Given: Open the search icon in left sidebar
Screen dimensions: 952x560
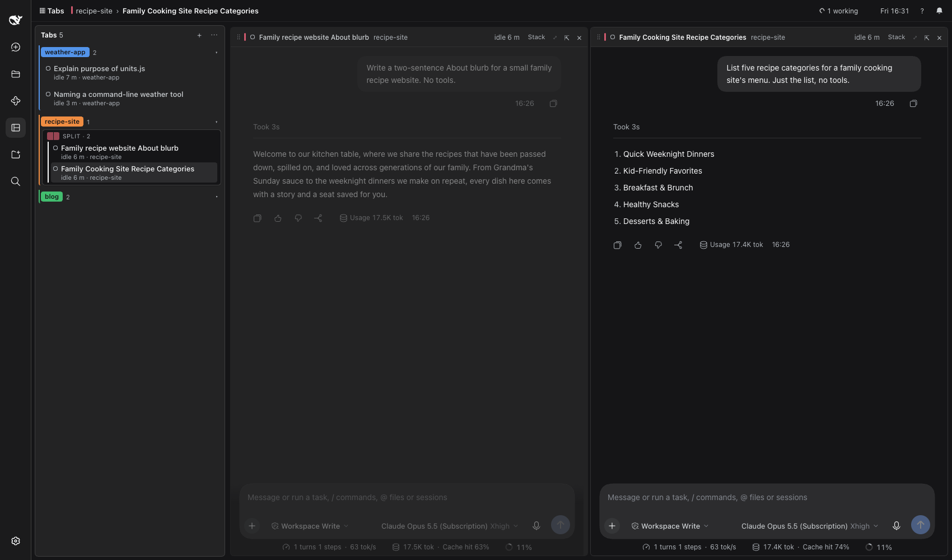Looking at the screenshot, I should tap(16, 181).
